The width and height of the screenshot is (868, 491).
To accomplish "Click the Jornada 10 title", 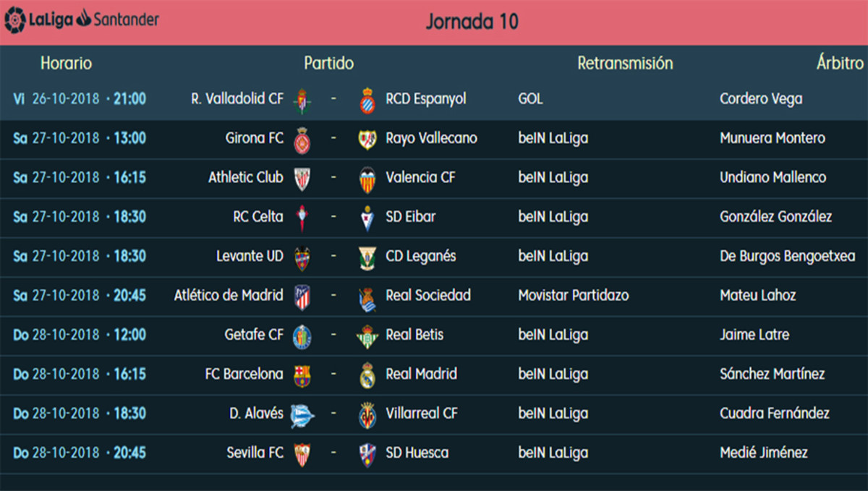I will click(x=472, y=22).
